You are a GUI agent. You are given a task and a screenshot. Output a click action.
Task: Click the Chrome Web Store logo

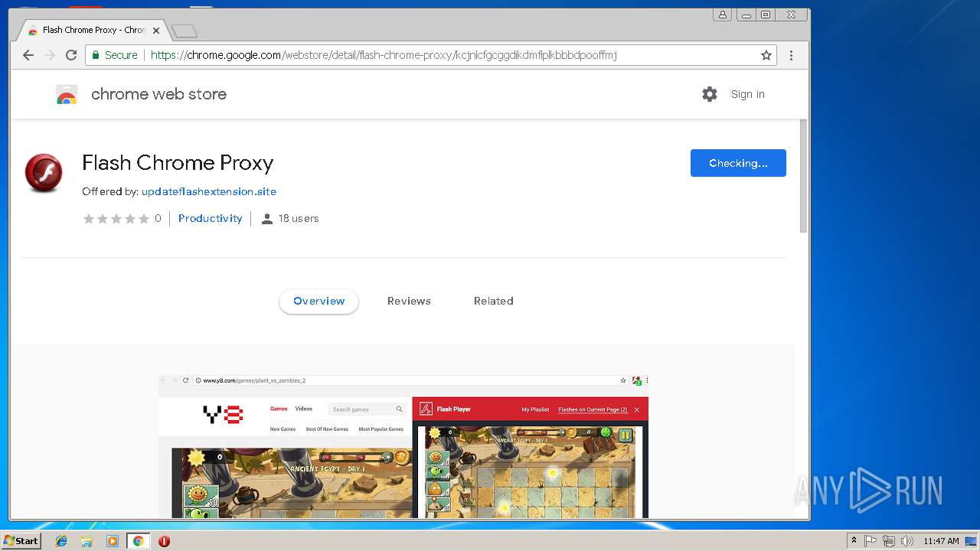[67, 94]
